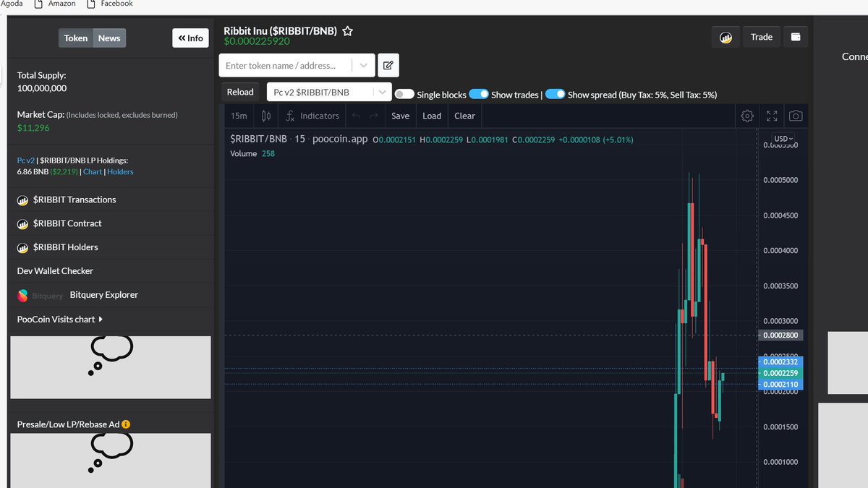Open the wallet icon button
This screenshot has width=868, height=488.
point(796,37)
